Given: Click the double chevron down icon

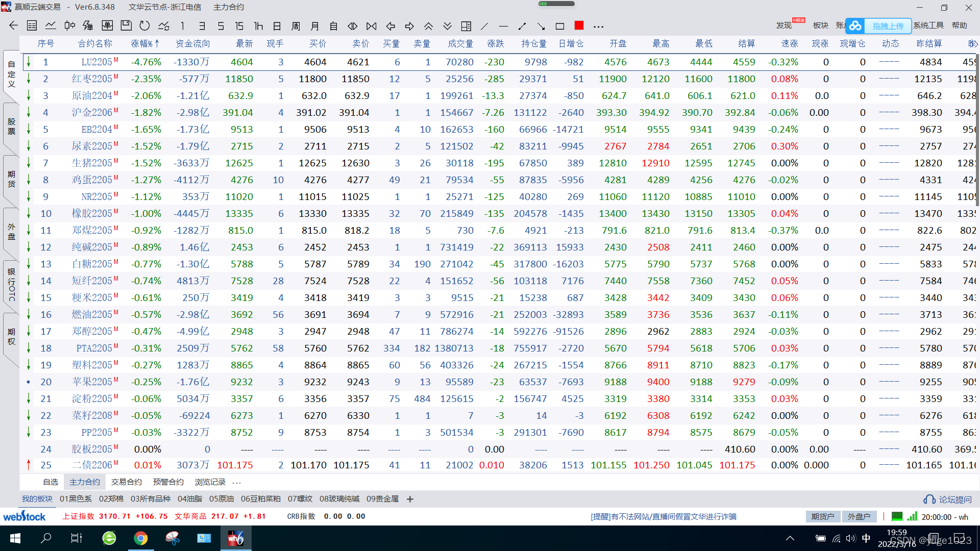Looking at the screenshot, I should click(x=447, y=26).
